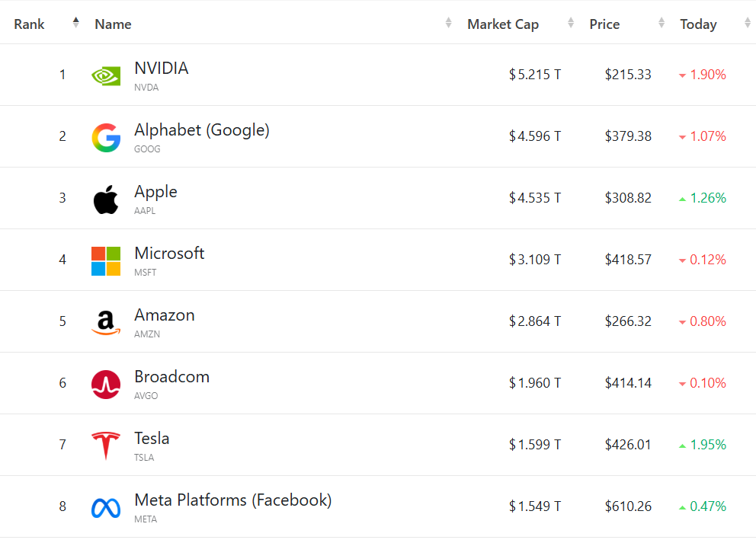Image resolution: width=756 pixels, height=543 pixels.
Task: Click the Tesla logo icon
Action: pos(106,446)
